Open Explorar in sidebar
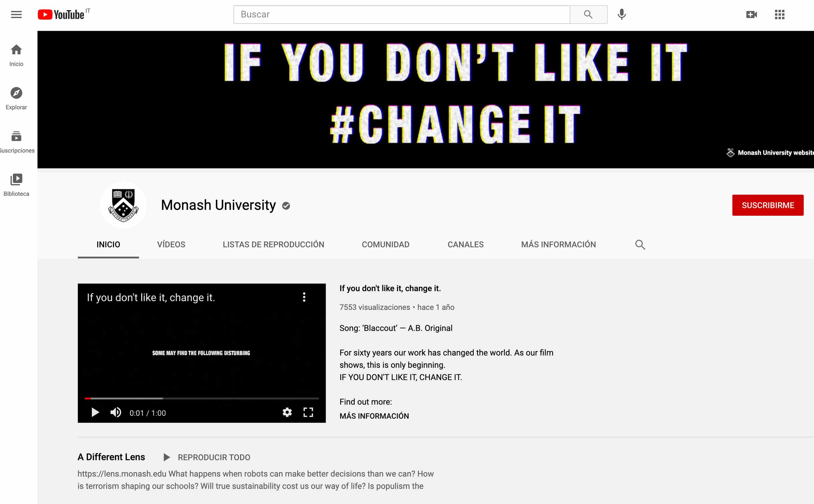 coord(16,99)
